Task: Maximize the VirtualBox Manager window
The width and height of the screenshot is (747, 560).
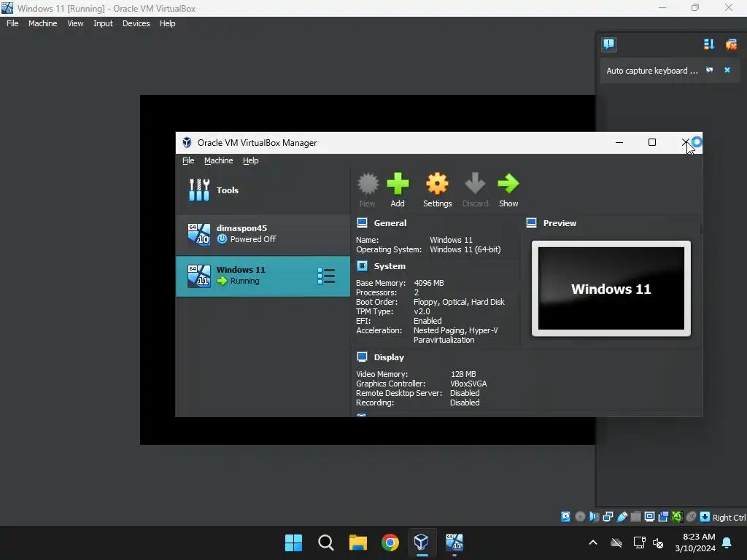Action: point(652,142)
